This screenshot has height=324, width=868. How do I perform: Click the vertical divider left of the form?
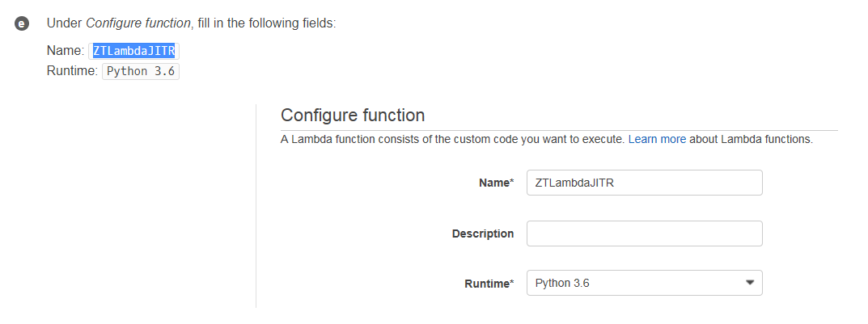[x=256, y=206]
